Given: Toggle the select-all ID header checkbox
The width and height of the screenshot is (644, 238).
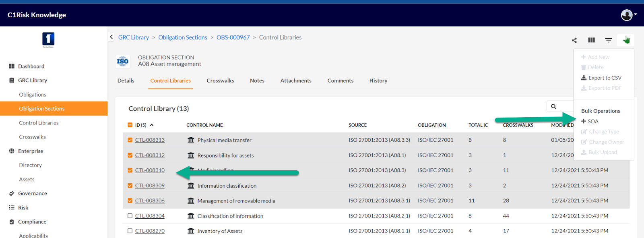Looking at the screenshot, I should (130, 125).
